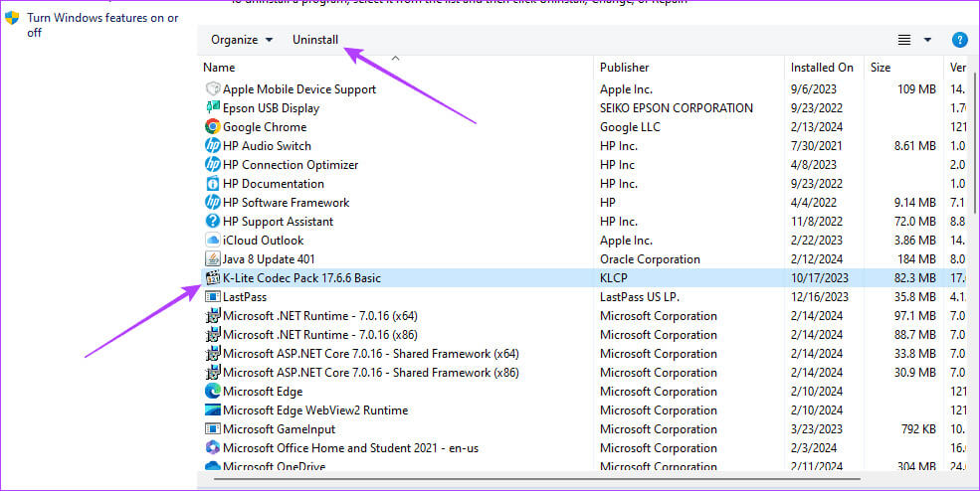Click the 10/17/2023 install date

click(x=820, y=278)
